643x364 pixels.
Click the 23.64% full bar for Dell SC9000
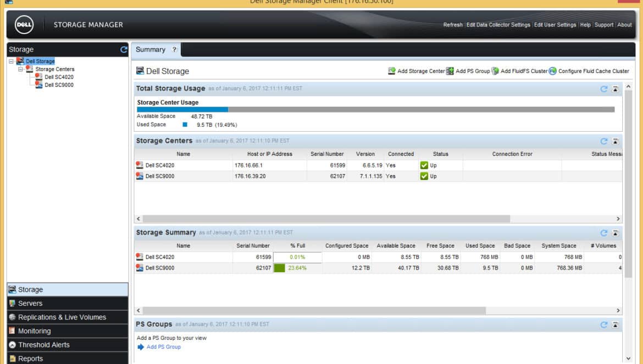297,268
